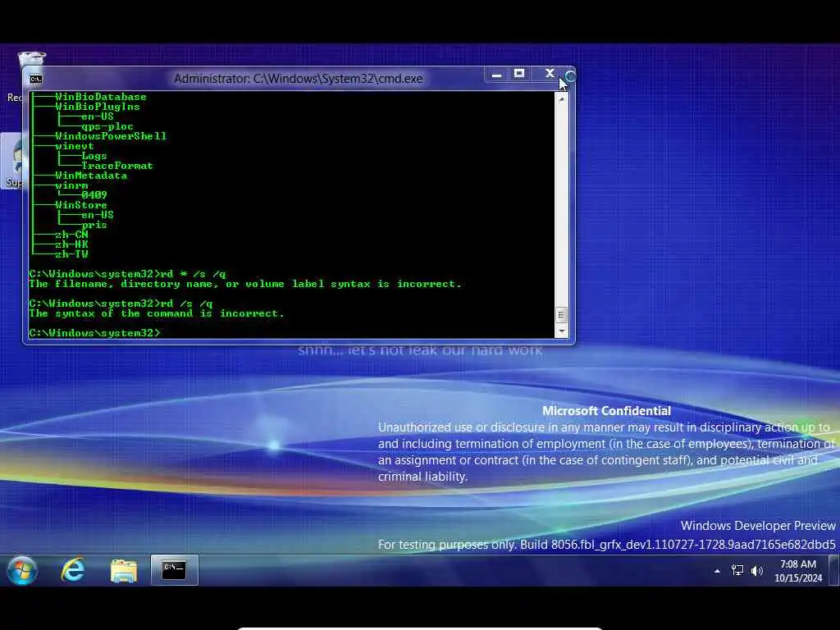
Task: Click the 0409 entry under winrm
Action: [x=94, y=195]
